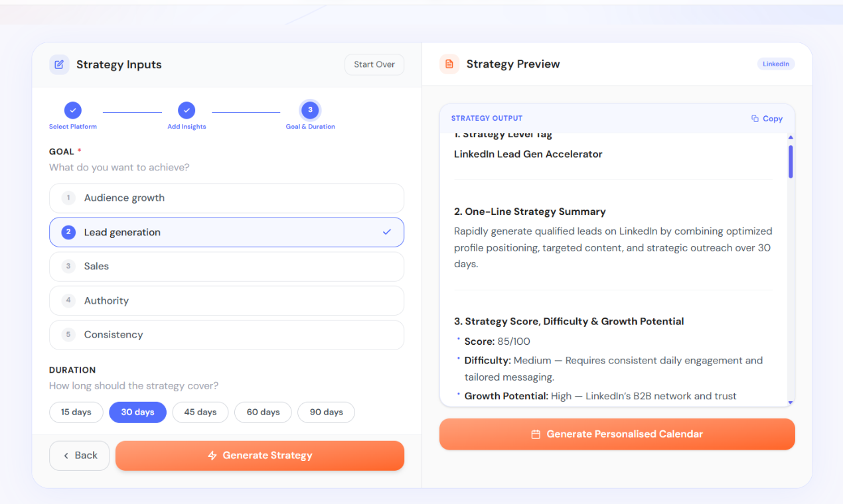Select the Sales goal option
The image size is (843, 504).
[226, 266]
